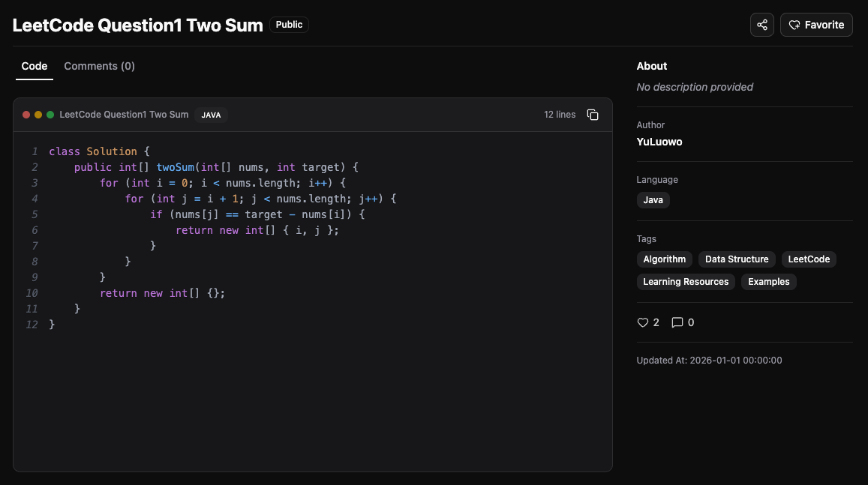Click the twoSum method name in code
The width and height of the screenshot is (868, 485).
pos(175,167)
